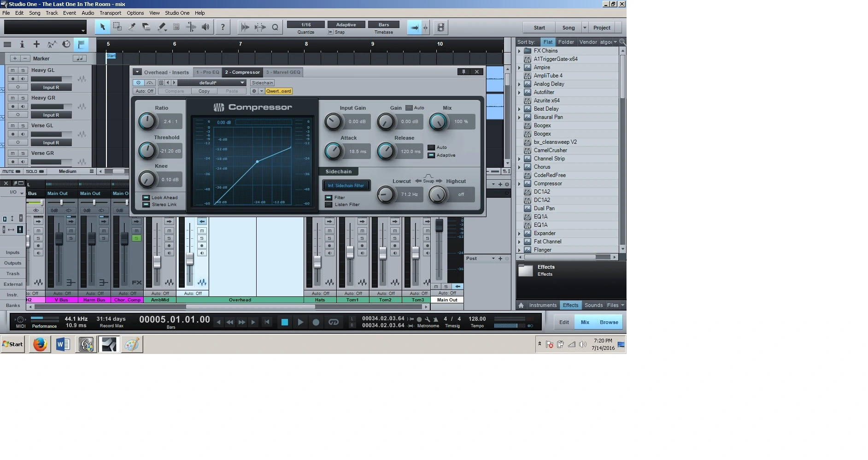Switch browser to Instruments tab
The width and height of the screenshot is (868, 460).
coord(543,305)
